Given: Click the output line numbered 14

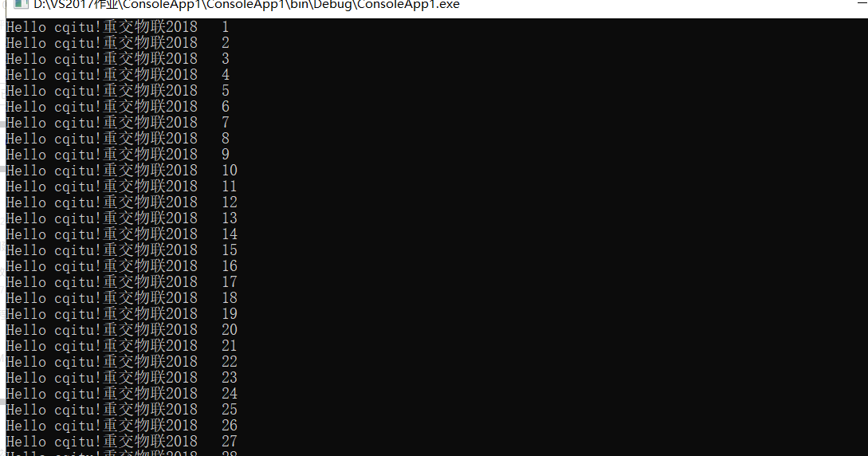Looking at the screenshot, I should (x=122, y=234).
